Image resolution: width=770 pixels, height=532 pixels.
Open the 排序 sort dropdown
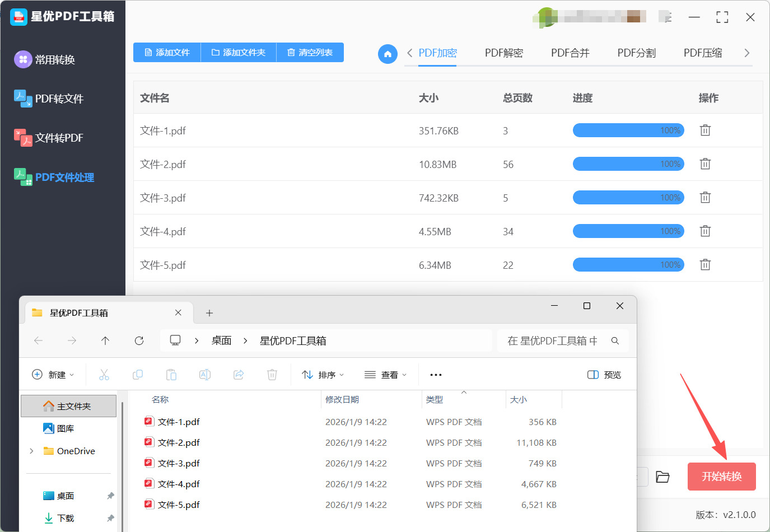click(323, 375)
